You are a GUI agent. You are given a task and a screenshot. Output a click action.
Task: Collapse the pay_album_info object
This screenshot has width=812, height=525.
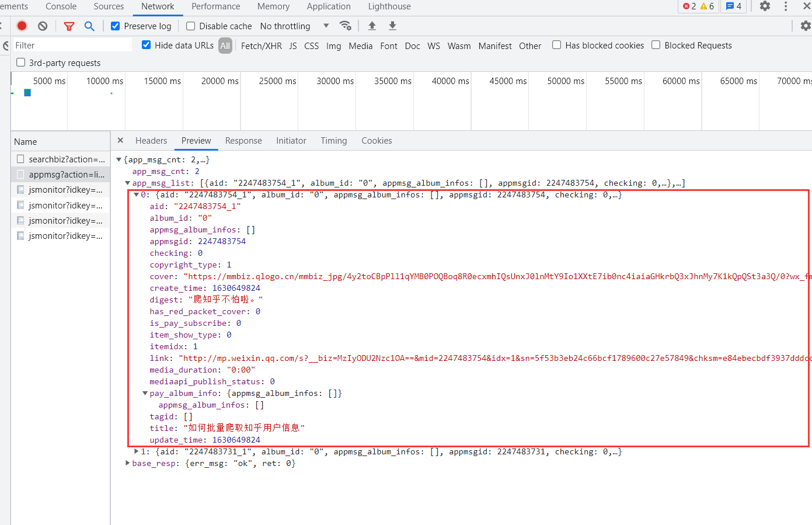click(145, 393)
